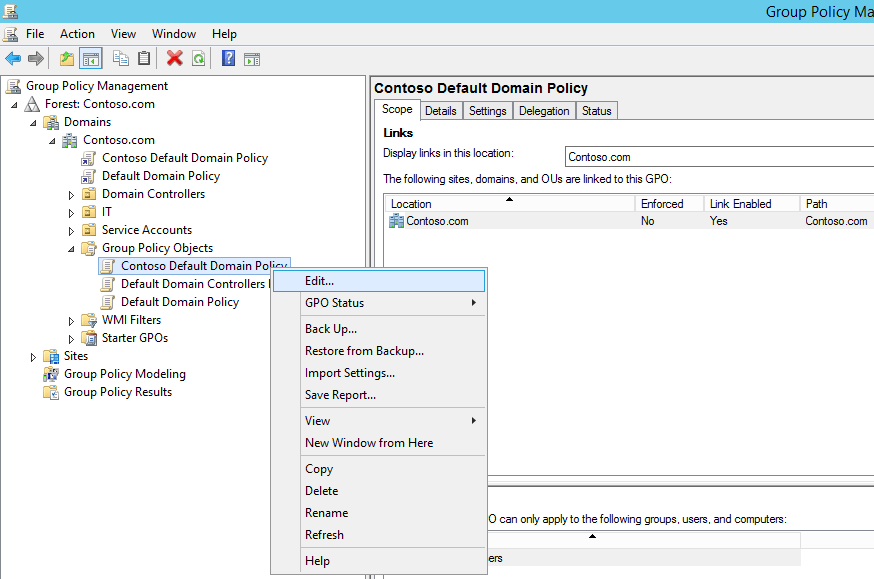Open the GPO Status submenu

point(379,303)
